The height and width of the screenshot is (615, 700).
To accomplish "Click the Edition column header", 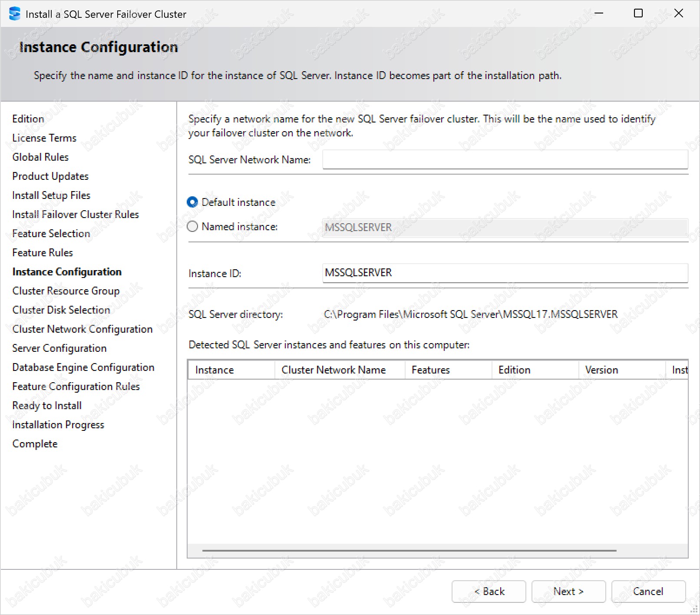I will pos(535,370).
